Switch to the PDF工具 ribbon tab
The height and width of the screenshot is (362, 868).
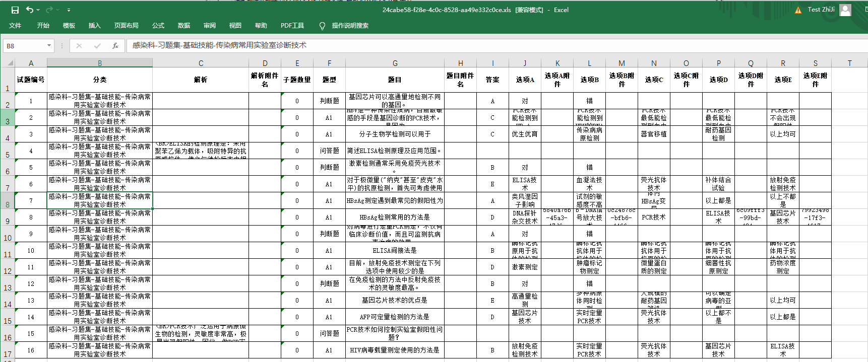(x=292, y=26)
